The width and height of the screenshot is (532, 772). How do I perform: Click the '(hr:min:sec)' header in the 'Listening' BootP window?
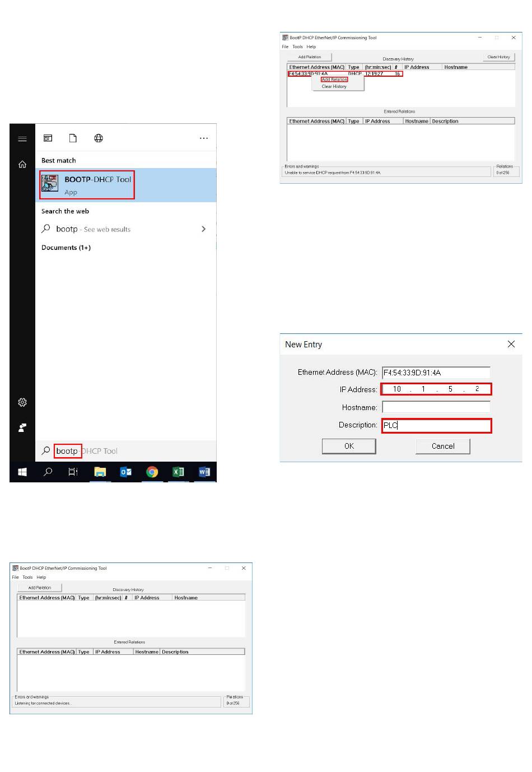[x=108, y=598]
